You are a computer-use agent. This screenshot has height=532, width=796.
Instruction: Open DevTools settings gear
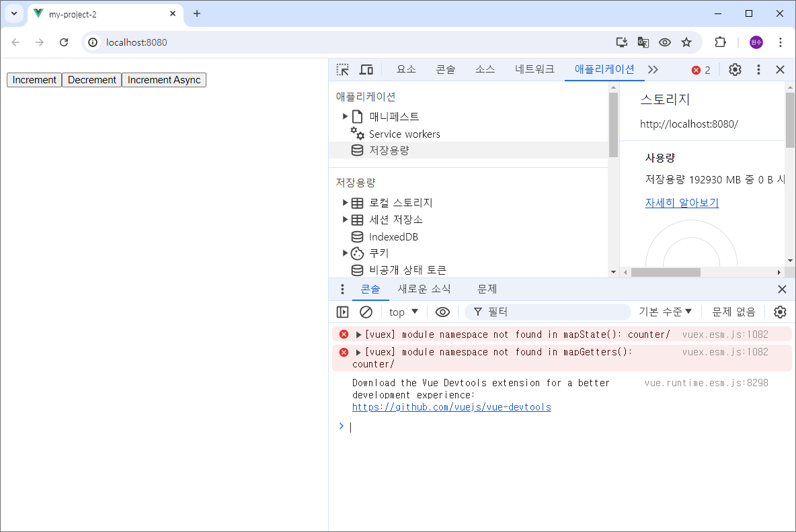tap(735, 69)
